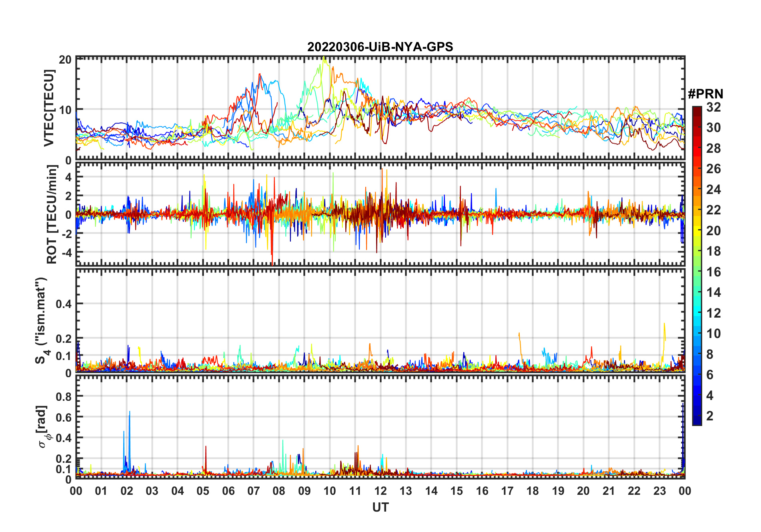761x532 pixels.
Task: Click the x-axis tick label 08
Action: (279, 491)
